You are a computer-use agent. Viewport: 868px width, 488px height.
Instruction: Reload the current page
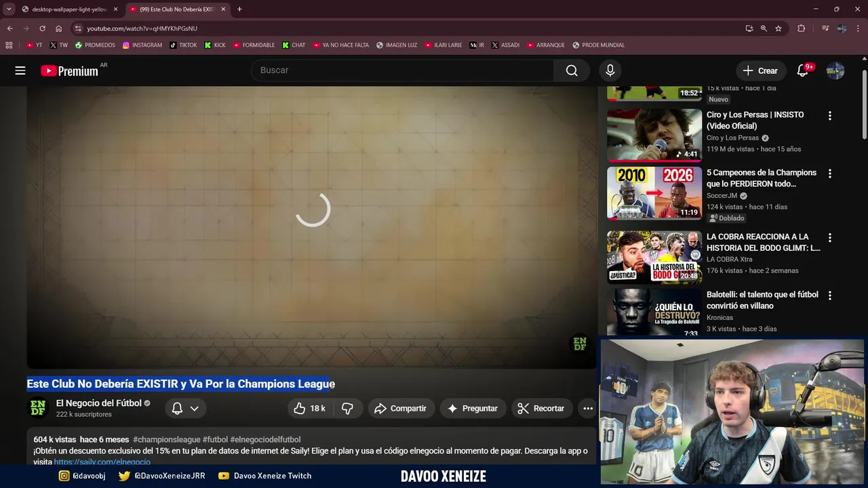click(x=42, y=28)
